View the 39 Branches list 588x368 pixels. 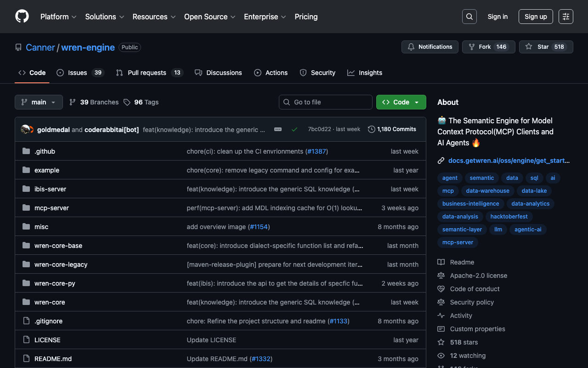tap(94, 102)
